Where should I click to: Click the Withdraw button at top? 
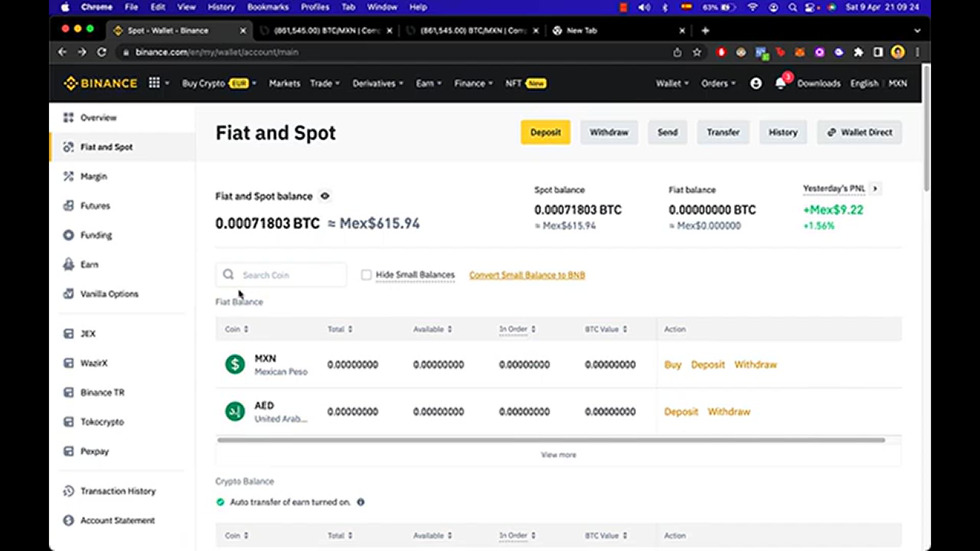click(x=609, y=133)
